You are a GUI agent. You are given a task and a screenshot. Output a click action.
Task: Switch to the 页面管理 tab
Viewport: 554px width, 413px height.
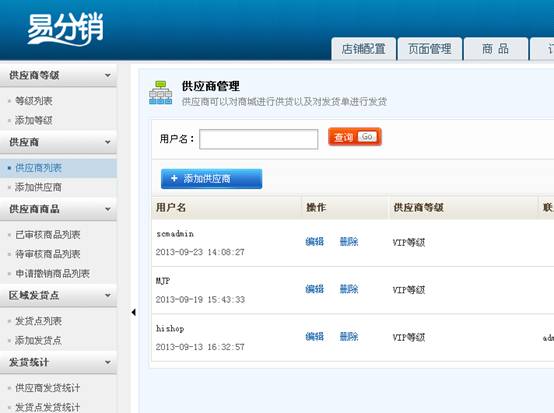pyautogui.click(x=430, y=49)
